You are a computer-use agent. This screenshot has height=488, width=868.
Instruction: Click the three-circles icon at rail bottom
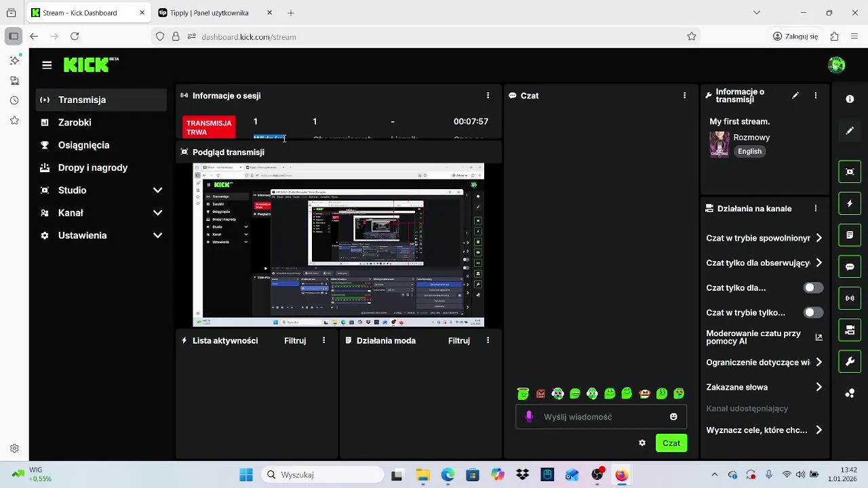tap(850, 393)
